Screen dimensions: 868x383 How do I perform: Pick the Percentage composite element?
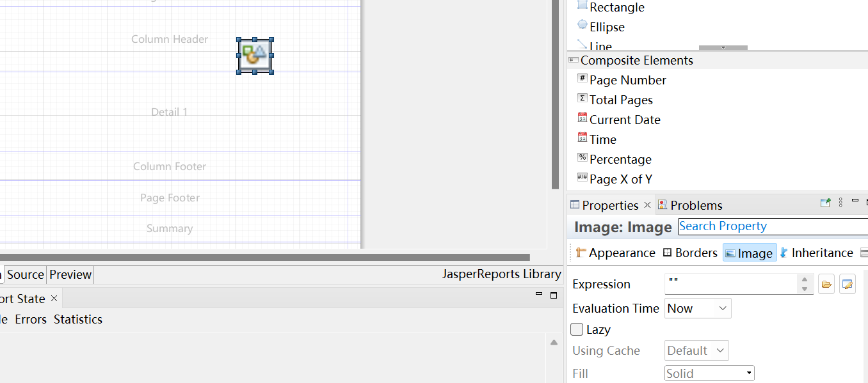[x=615, y=159]
